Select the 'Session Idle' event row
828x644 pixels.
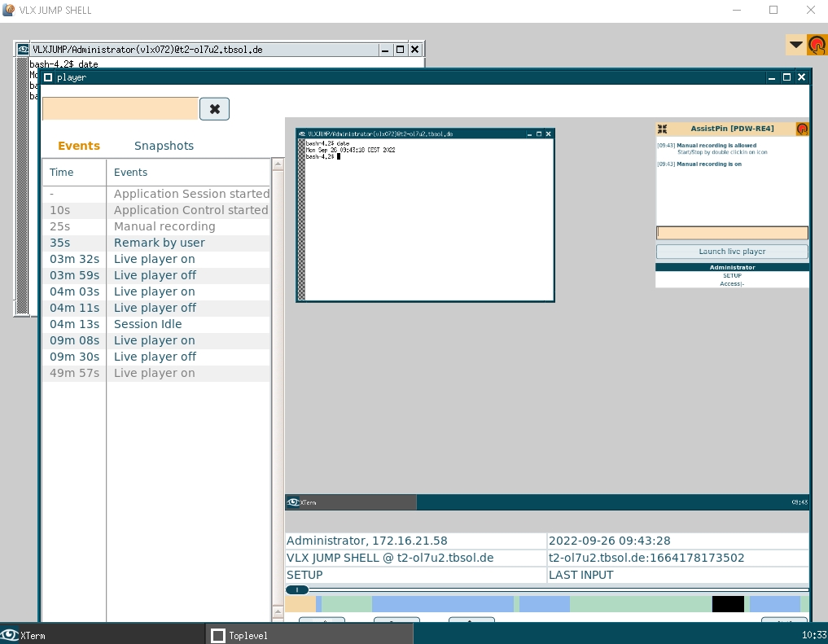tap(147, 324)
